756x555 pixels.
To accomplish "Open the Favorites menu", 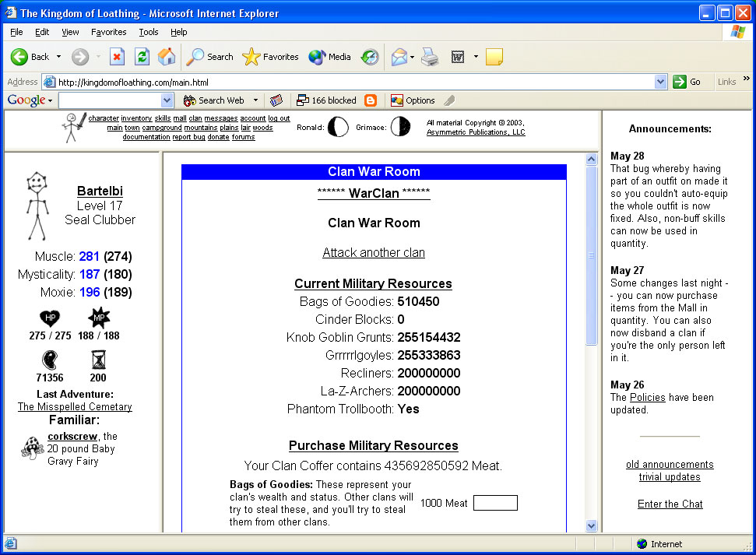I will (108, 32).
